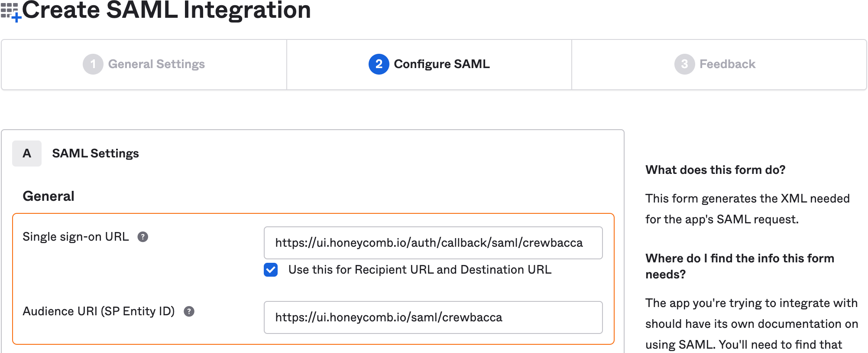Select the Single sign-on URL input field
The height and width of the screenshot is (353, 868).
[433, 243]
